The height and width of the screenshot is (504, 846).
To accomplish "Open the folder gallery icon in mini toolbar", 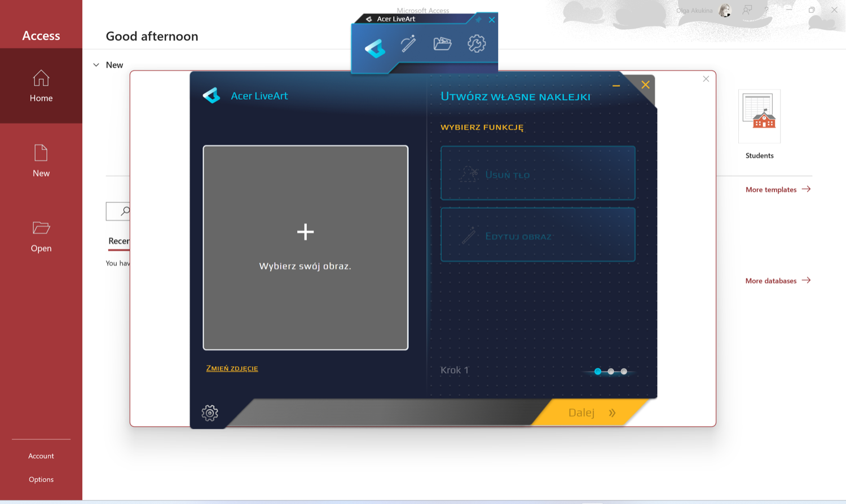I will pos(442,43).
